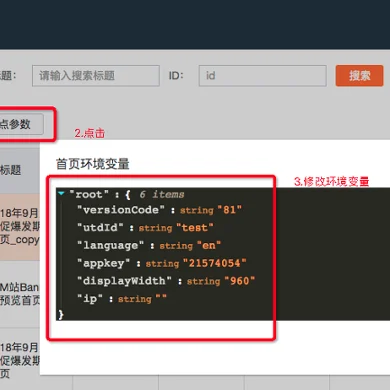Select the row ending with 页_copy

click(20, 227)
